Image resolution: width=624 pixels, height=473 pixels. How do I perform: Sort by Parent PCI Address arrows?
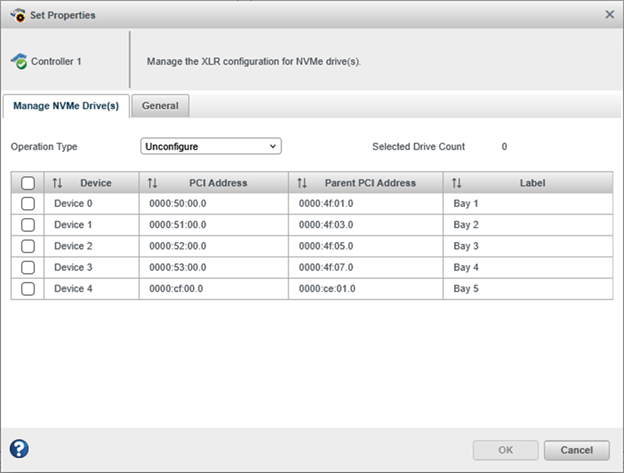click(302, 183)
